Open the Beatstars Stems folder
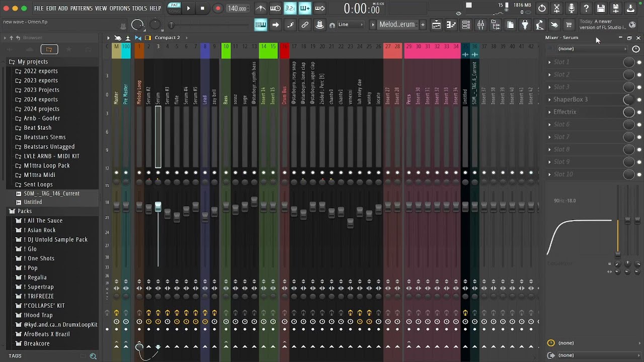Image resolution: width=644 pixels, height=362 pixels. click(x=45, y=137)
